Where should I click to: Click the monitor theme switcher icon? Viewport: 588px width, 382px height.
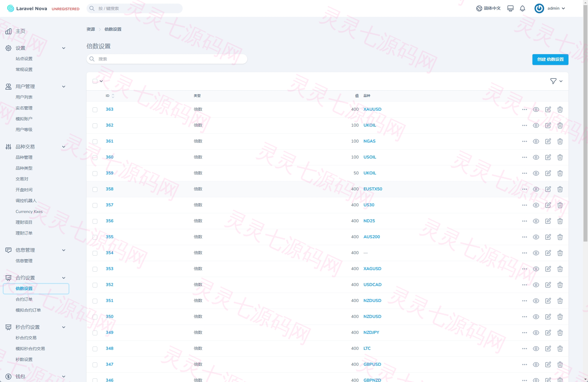click(510, 8)
